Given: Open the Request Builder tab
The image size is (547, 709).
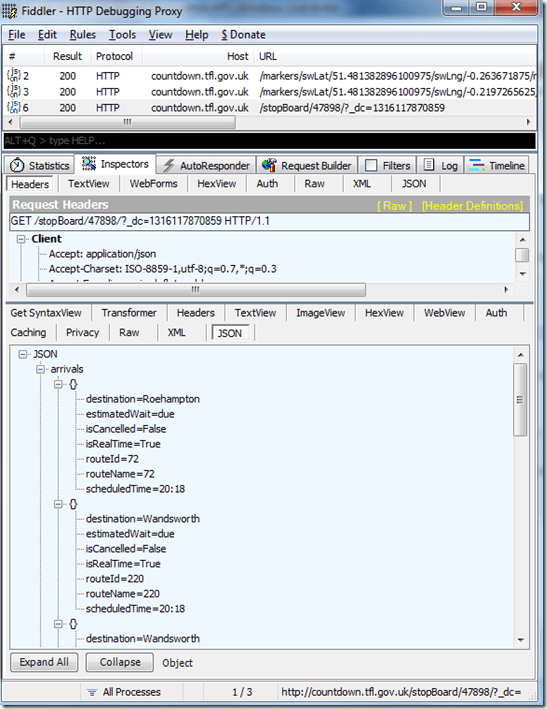Looking at the screenshot, I should (307, 165).
